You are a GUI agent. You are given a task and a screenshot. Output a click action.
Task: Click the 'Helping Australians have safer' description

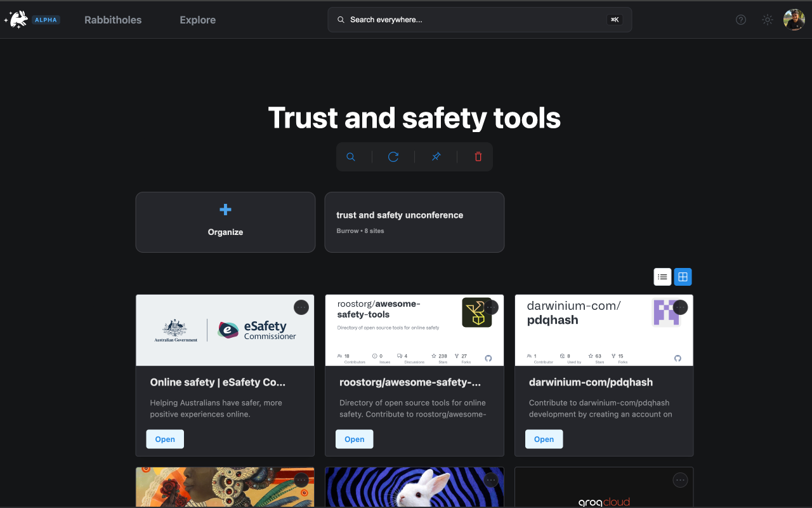[x=216, y=408]
